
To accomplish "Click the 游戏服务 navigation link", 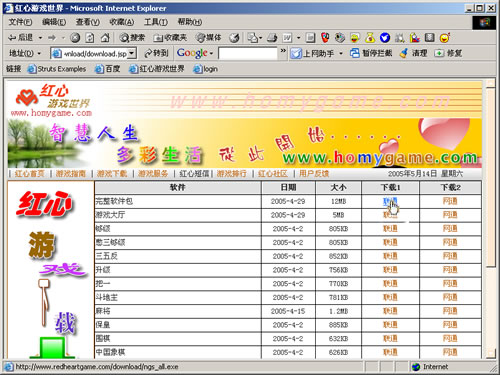I will (x=153, y=173).
